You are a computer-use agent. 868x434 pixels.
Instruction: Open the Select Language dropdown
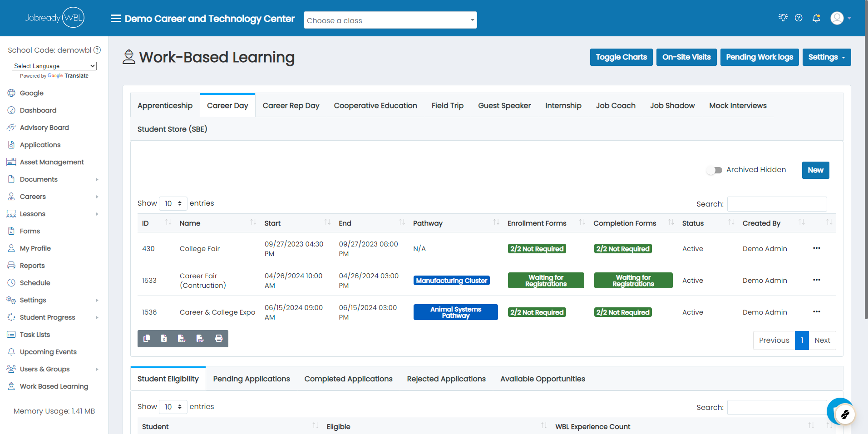click(54, 66)
